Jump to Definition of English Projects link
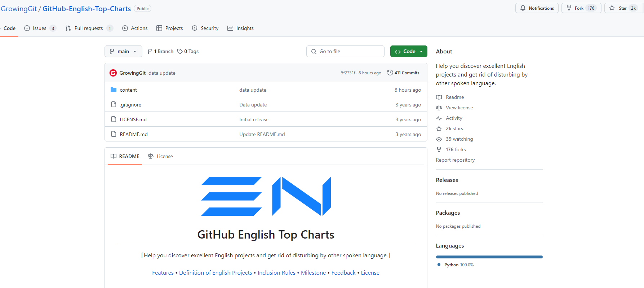This screenshot has width=644, height=288. [216, 273]
